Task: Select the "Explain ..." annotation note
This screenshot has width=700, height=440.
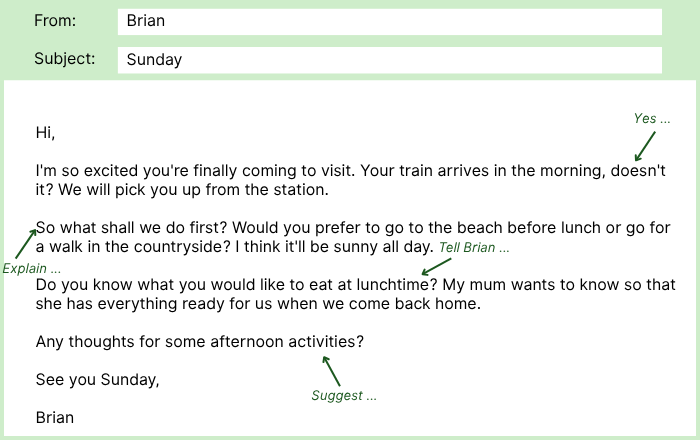Action: 31,269
